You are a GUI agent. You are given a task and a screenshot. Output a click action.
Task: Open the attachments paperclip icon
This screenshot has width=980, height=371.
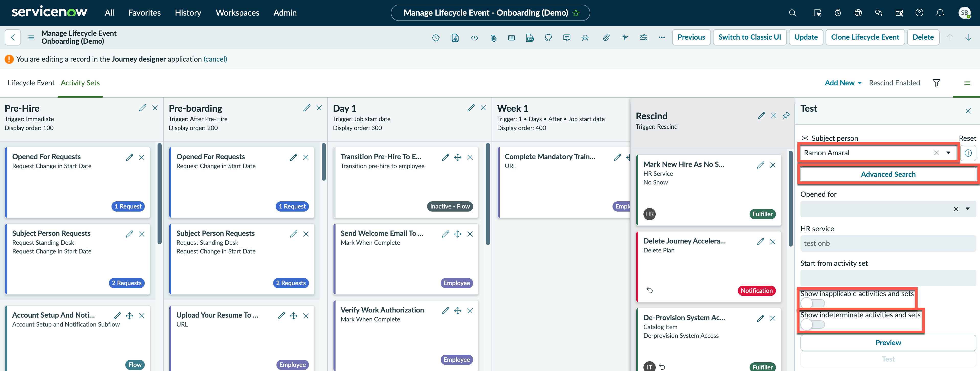coord(606,37)
